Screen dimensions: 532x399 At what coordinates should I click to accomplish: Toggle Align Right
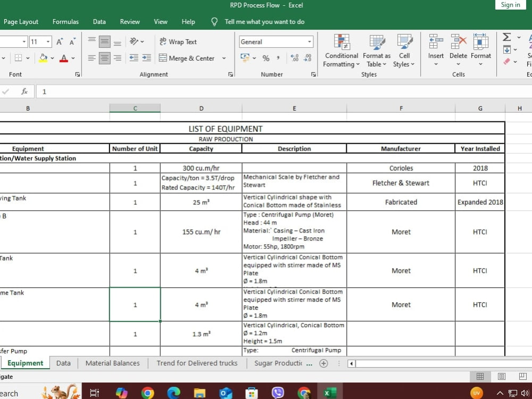[118, 58]
